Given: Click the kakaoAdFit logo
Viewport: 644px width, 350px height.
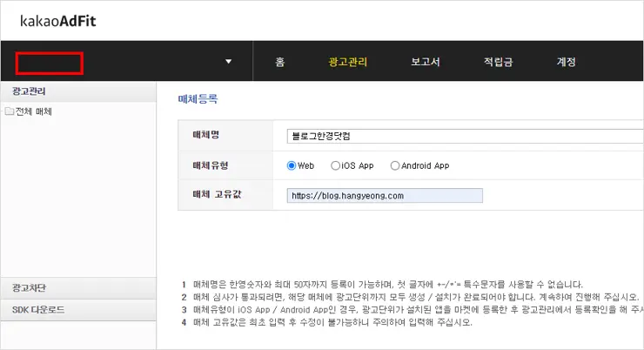Looking at the screenshot, I should [58, 21].
